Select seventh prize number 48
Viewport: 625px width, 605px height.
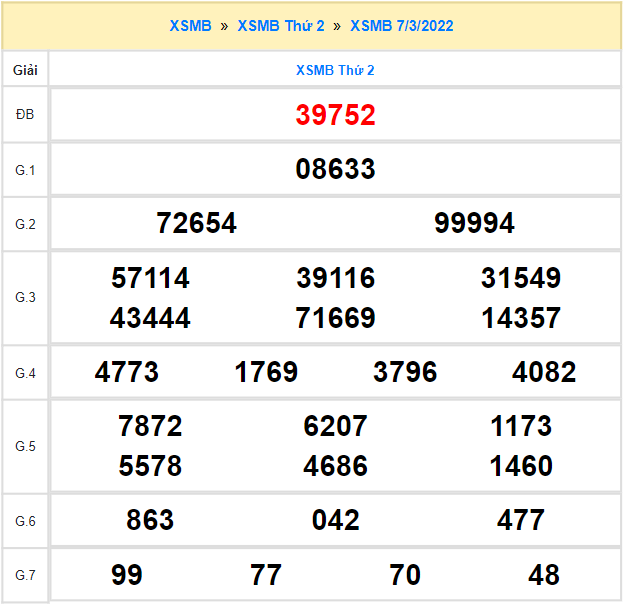tap(544, 575)
